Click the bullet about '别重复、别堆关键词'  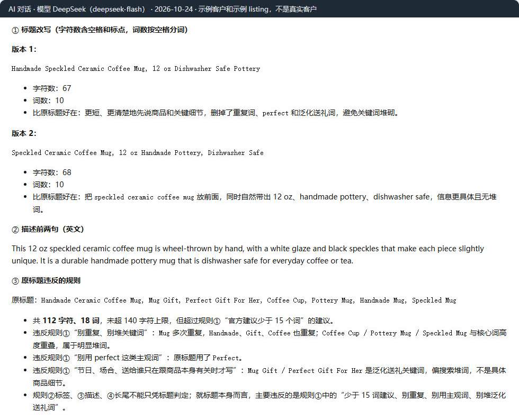pos(270,339)
